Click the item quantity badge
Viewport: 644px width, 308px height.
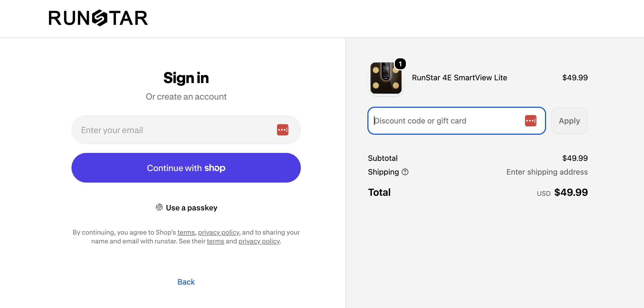pos(400,64)
